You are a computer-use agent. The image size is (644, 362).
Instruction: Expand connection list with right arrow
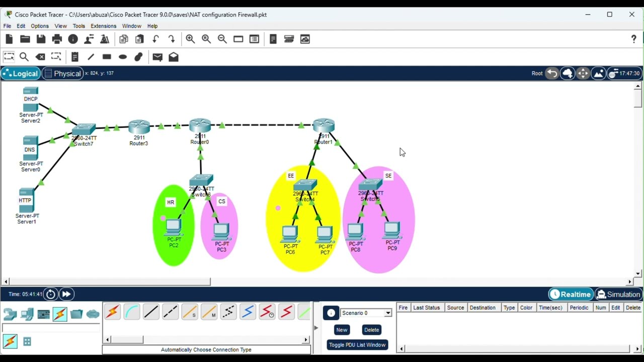pos(306,340)
